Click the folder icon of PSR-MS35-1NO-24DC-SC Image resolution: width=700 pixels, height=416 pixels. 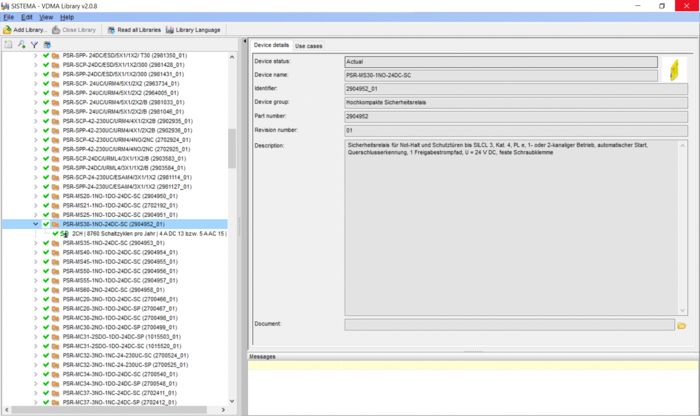tap(55, 243)
